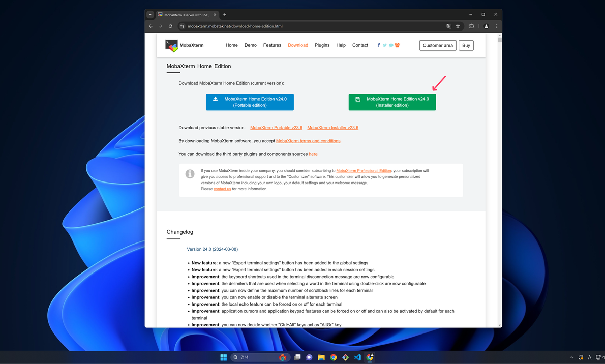Navigate to Home menu item
This screenshot has height=364, width=605.
click(x=231, y=45)
